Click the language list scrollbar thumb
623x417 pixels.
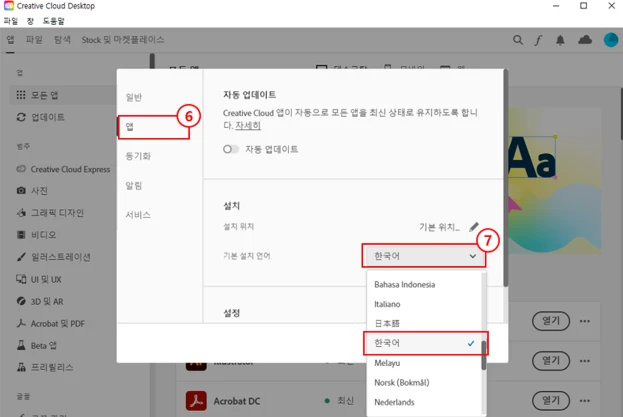tap(484, 355)
